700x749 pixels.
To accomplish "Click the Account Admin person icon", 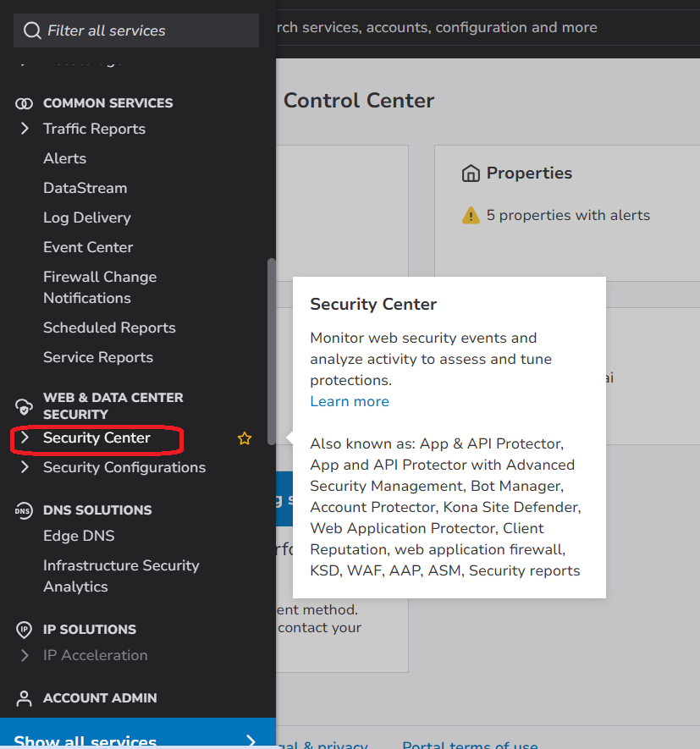I will point(25,698).
